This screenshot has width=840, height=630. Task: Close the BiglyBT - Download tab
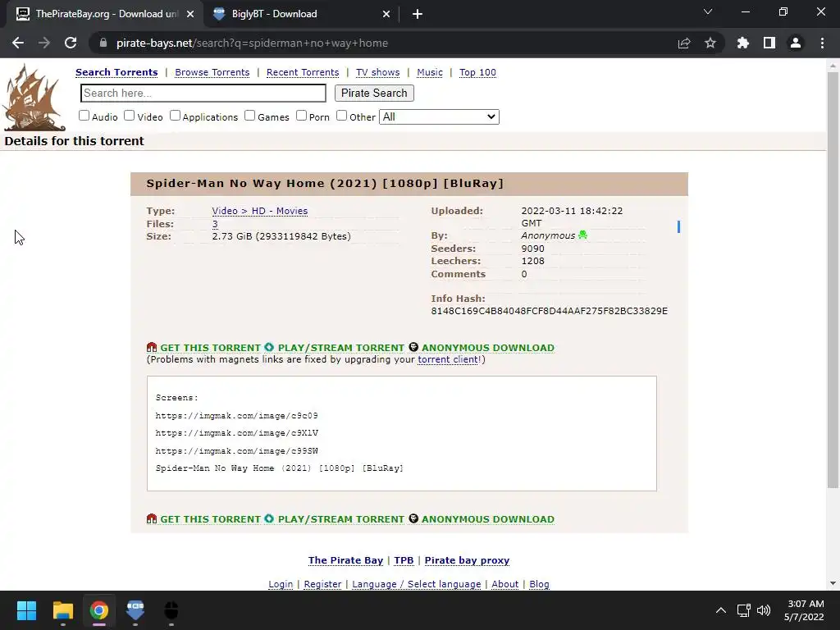pyautogui.click(x=386, y=14)
